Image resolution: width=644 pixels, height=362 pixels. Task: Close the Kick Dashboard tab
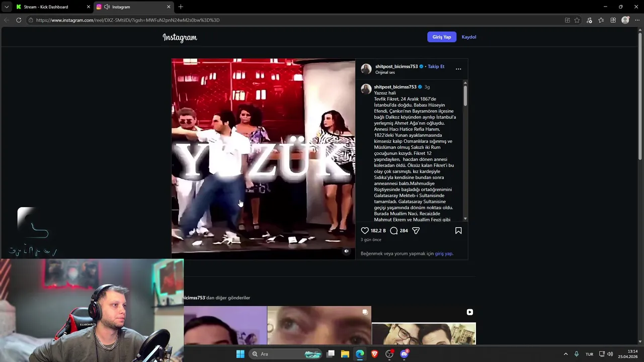[x=89, y=7]
